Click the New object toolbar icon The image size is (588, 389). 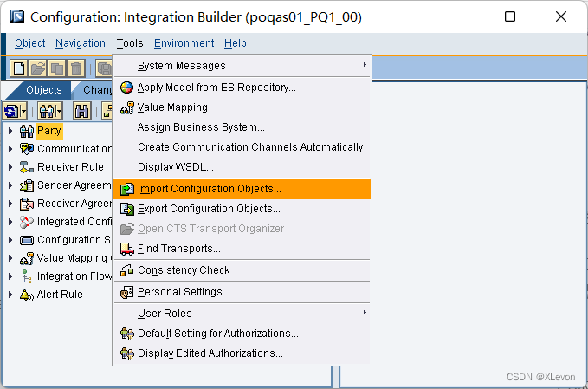point(19,68)
